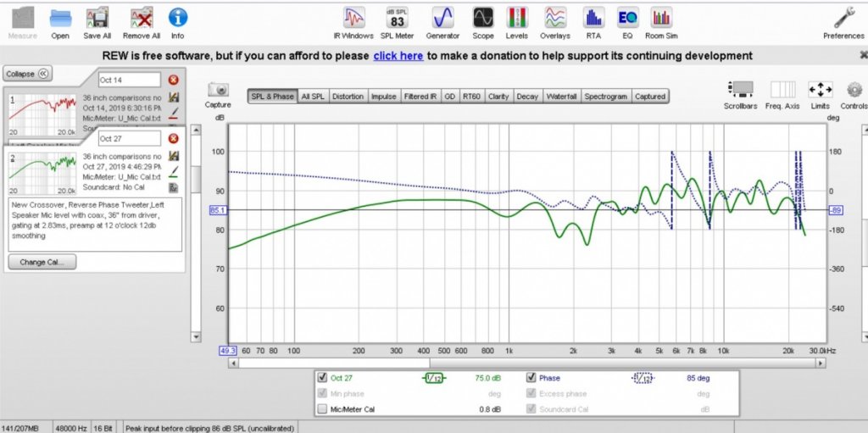Click vertical scrollbar down arrow left of graph
This screenshot has width=868, height=433.
[196, 336]
